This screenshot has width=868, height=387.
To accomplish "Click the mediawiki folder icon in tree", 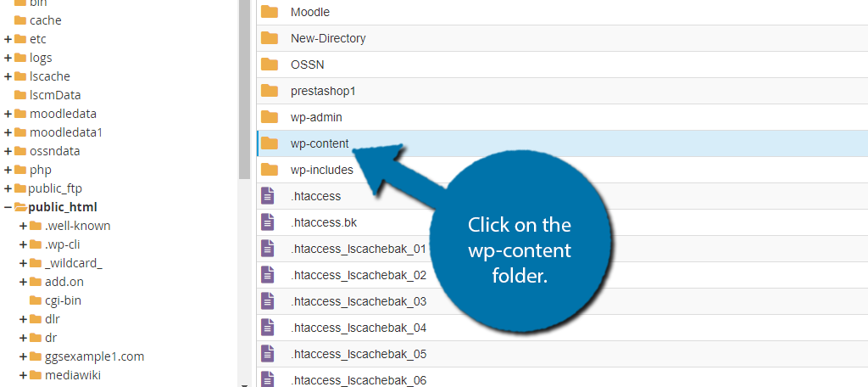I will point(36,375).
